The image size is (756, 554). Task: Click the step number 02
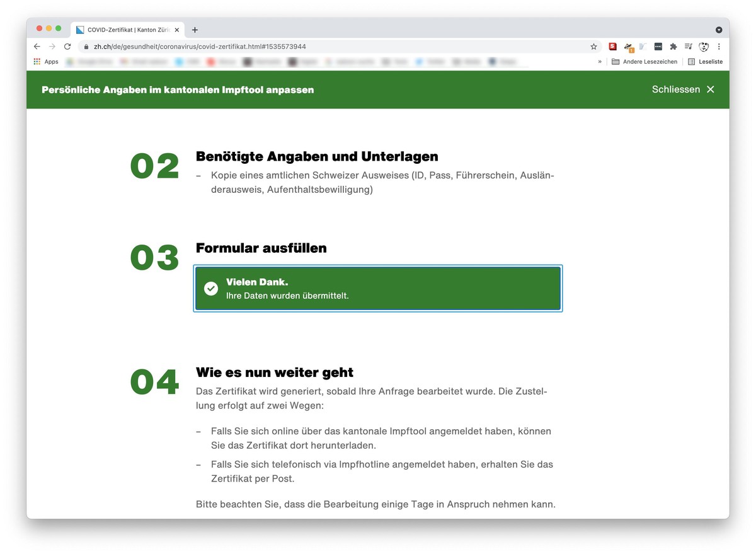(154, 166)
